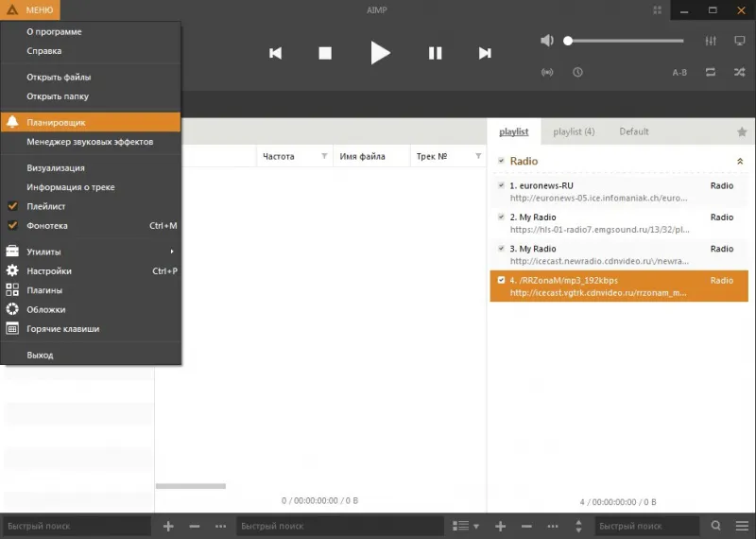Click the large Play button
The width and height of the screenshot is (756, 539).
(x=380, y=53)
